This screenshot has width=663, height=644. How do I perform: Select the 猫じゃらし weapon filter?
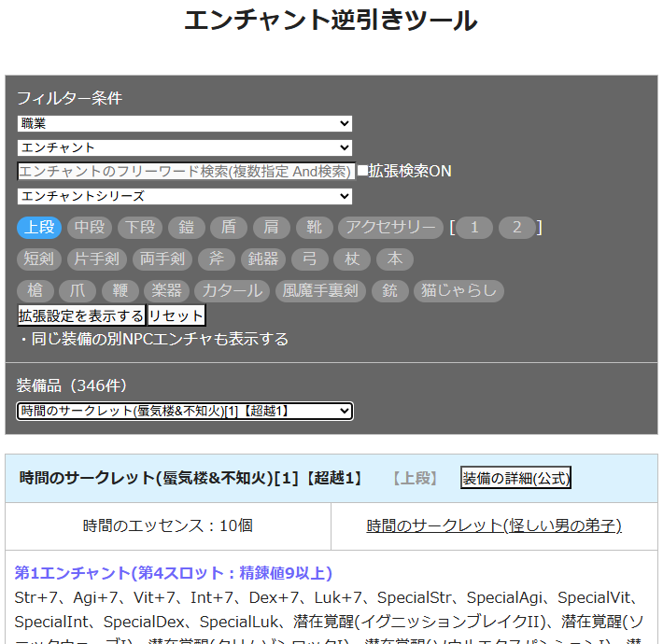tap(458, 291)
